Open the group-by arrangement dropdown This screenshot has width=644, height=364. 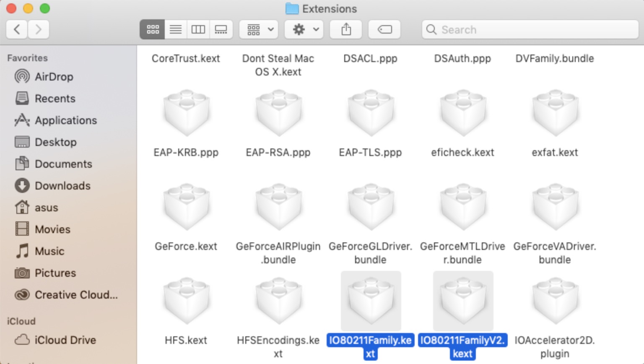[259, 29]
